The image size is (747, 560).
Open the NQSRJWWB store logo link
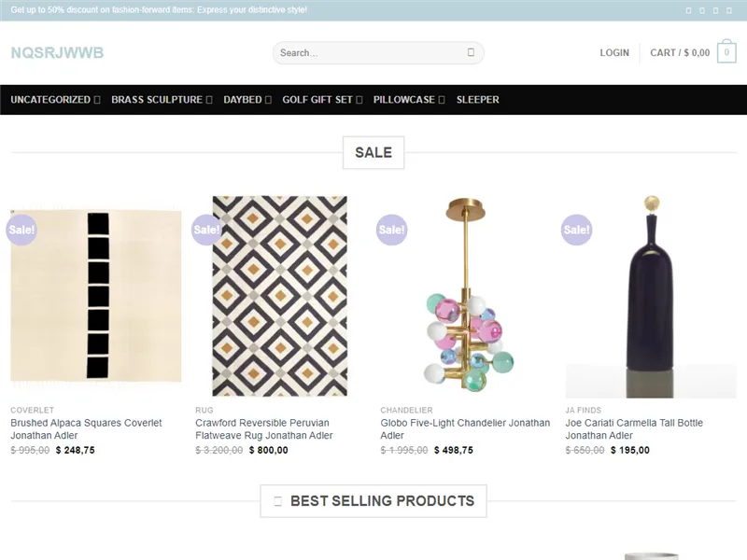[x=56, y=53]
